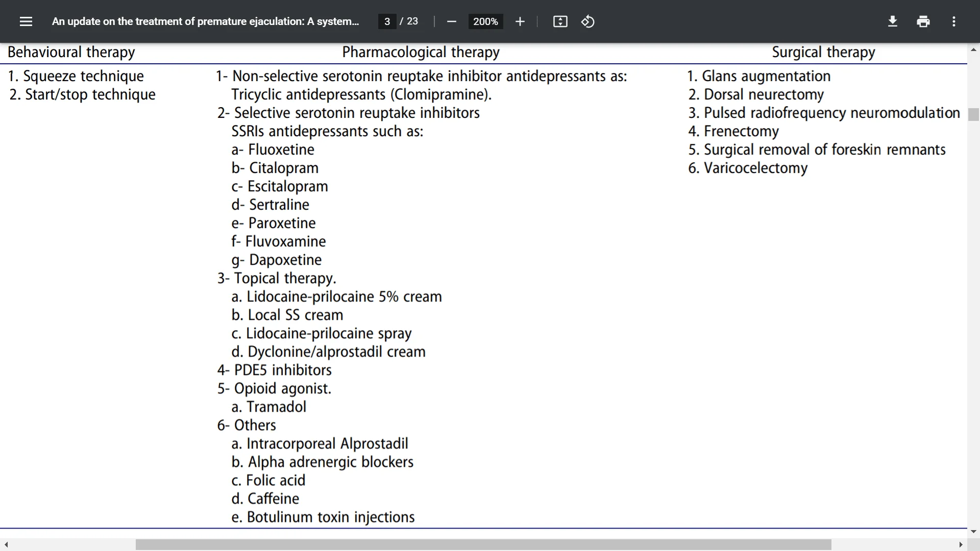
Task: Click 'e. Botulinum toxin injections' entry
Action: pos(323,517)
